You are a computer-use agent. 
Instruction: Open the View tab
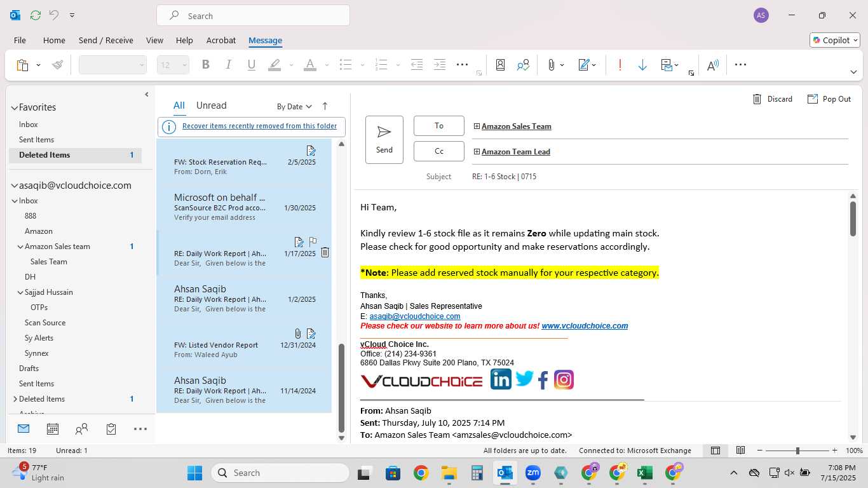pos(154,40)
